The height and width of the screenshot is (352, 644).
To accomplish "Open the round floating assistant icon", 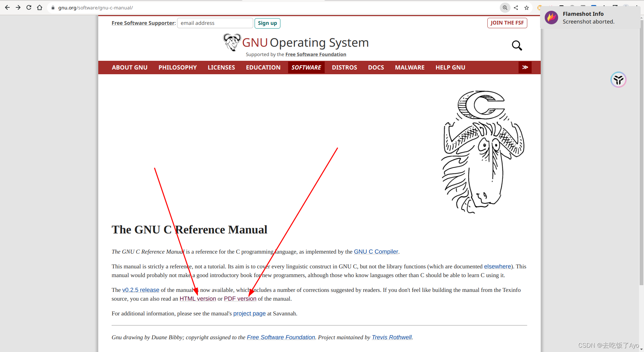I will pyautogui.click(x=618, y=80).
